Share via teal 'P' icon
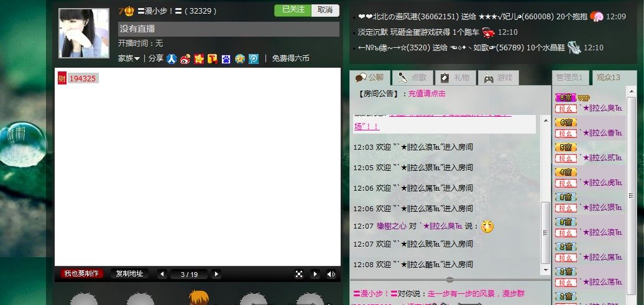 click(254, 59)
